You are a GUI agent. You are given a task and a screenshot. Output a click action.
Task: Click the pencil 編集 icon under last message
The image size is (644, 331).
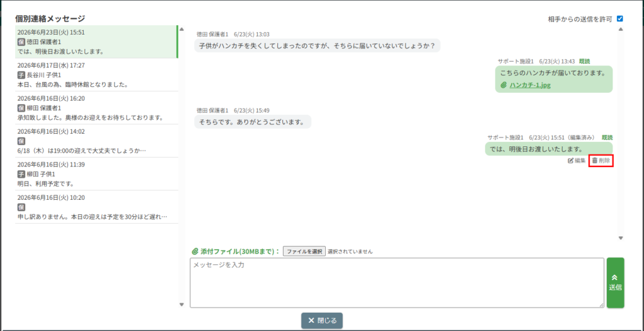(x=570, y=161)
